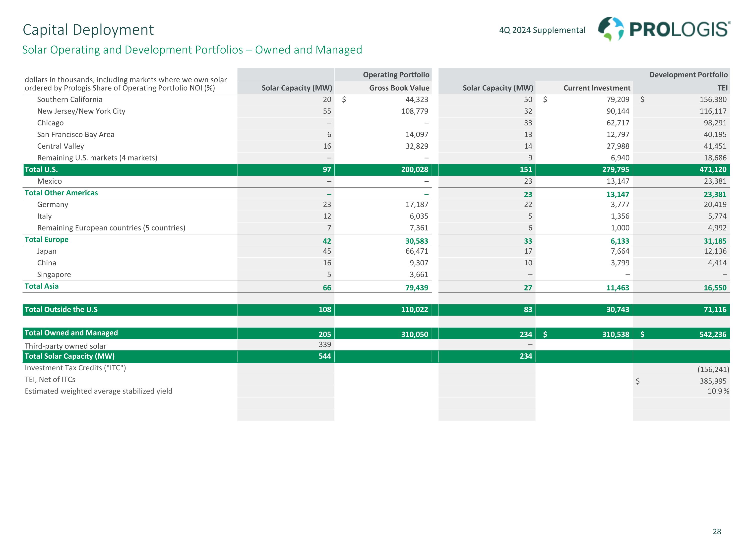Viewport: 747px width, 560px height.
Task: Click the TEI column header
Action: point(722,88)
